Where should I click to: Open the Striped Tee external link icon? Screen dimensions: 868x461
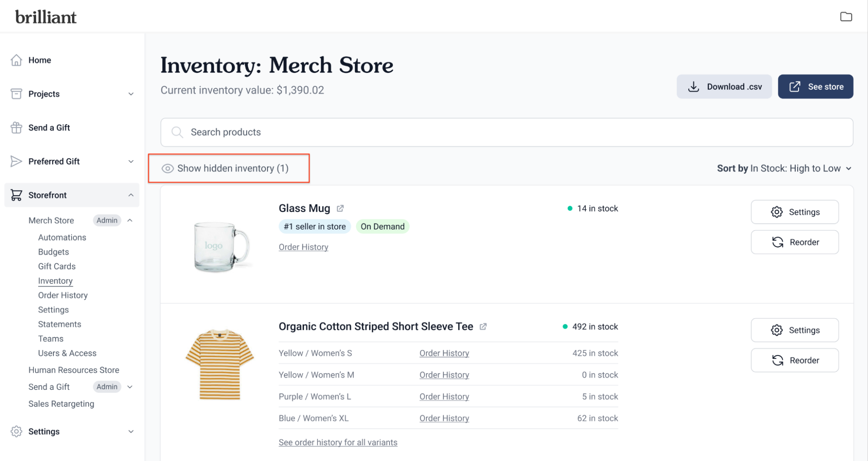pyautogui.click(x=483, y=326)
